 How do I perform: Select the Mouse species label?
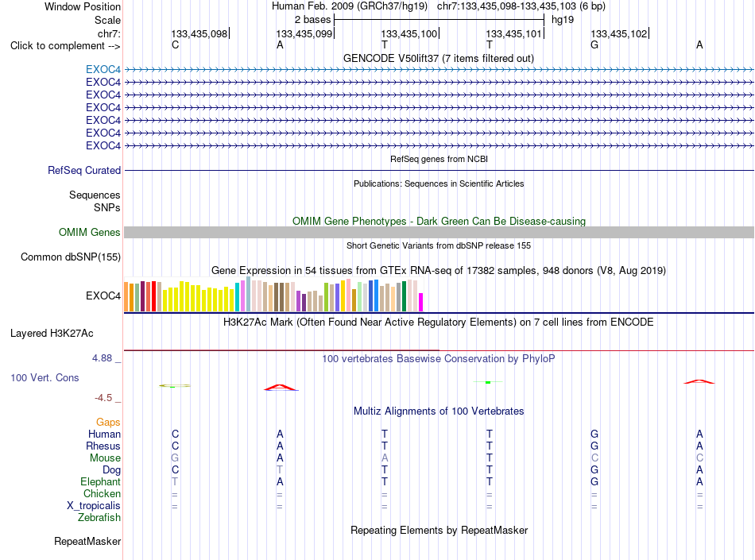105,458
